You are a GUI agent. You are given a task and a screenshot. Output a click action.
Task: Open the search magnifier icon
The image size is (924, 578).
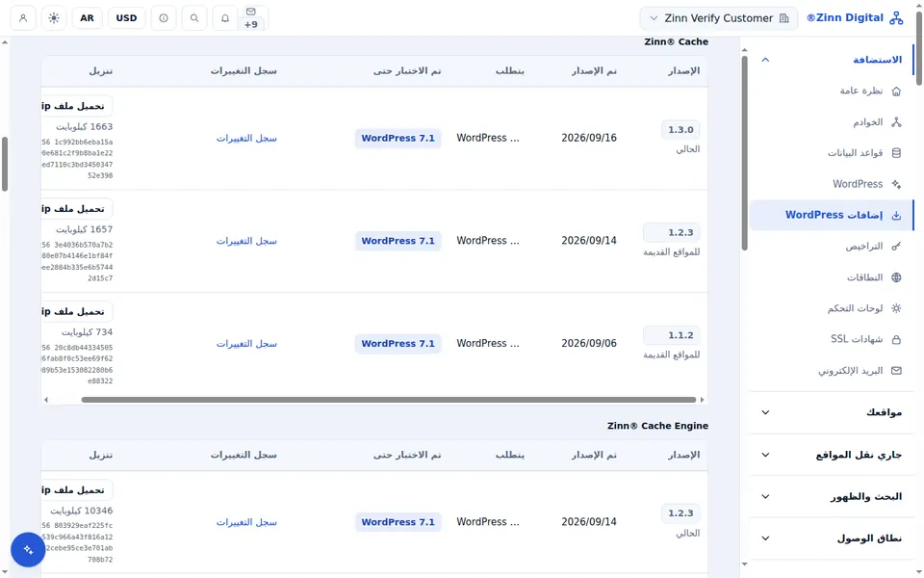point(193,18)
